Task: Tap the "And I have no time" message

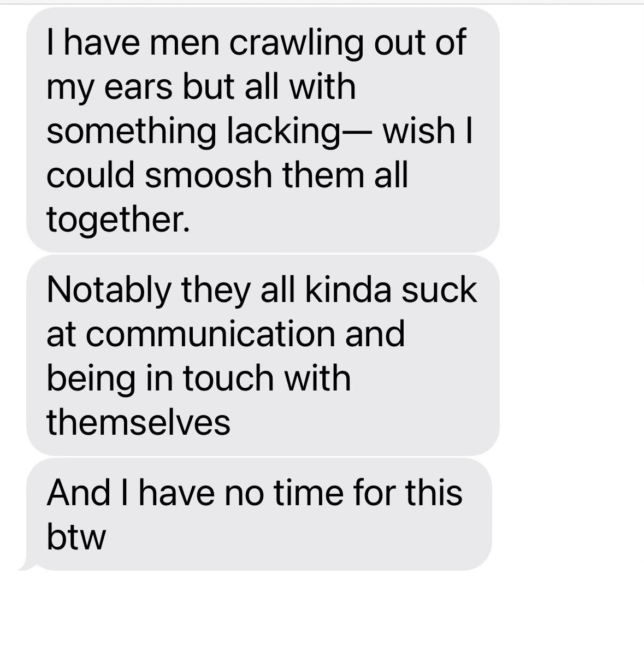Action: point(259,514)
